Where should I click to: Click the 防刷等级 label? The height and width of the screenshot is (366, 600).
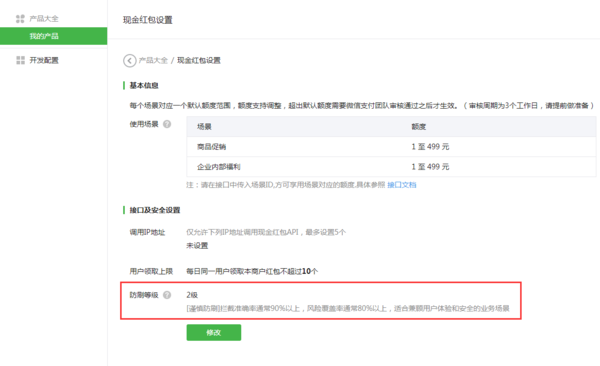coord(144,295)
